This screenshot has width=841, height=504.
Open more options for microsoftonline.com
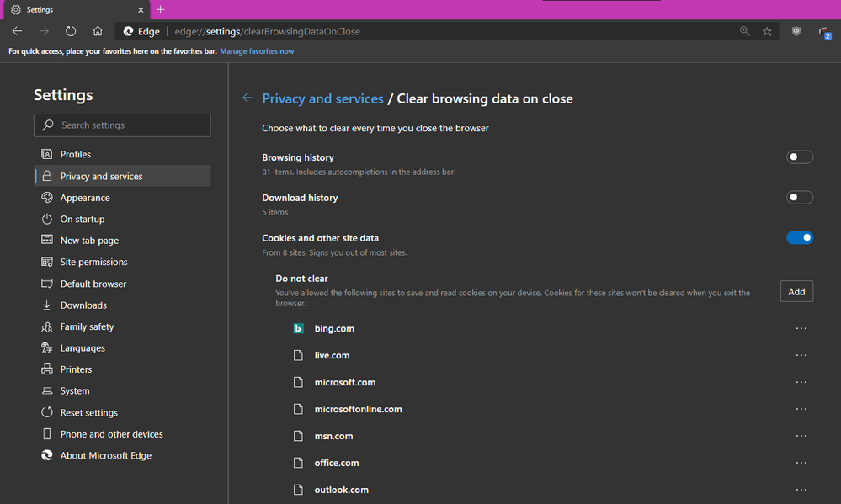(x=801, y=409)
